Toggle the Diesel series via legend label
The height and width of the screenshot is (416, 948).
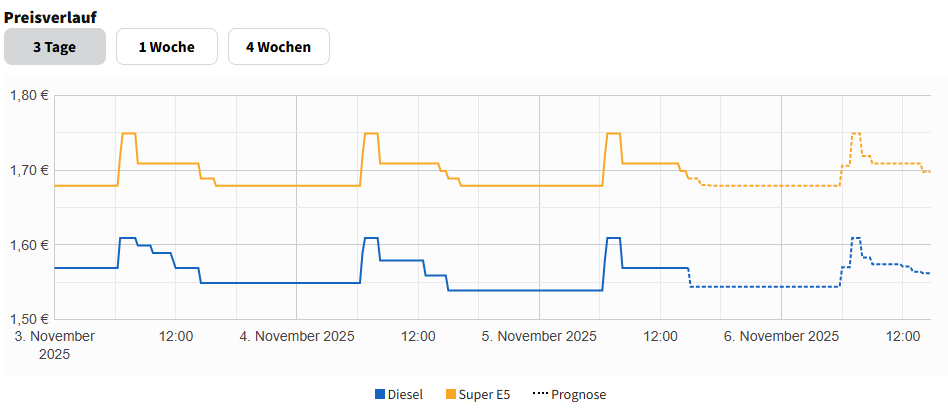coord(405,394)
